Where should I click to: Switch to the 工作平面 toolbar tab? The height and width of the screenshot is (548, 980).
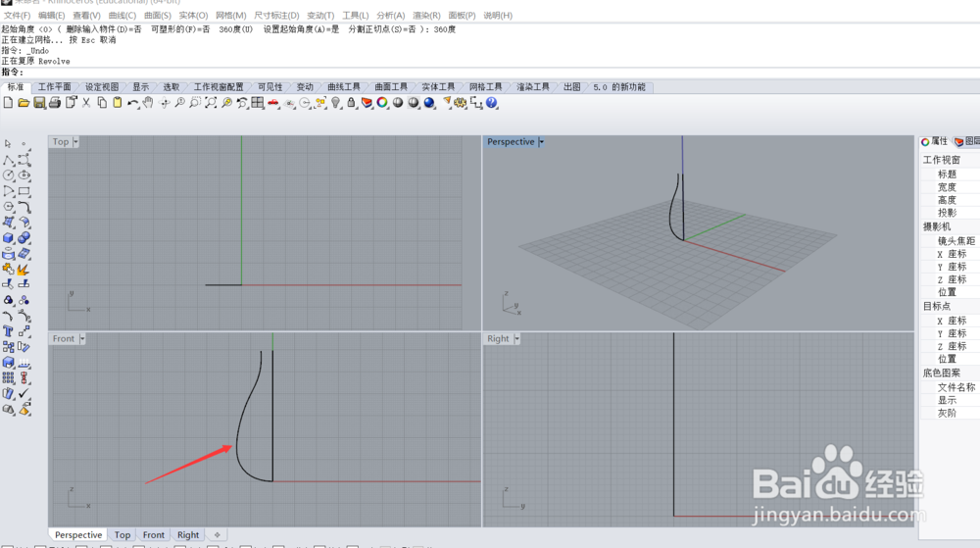tap(54, 87)
